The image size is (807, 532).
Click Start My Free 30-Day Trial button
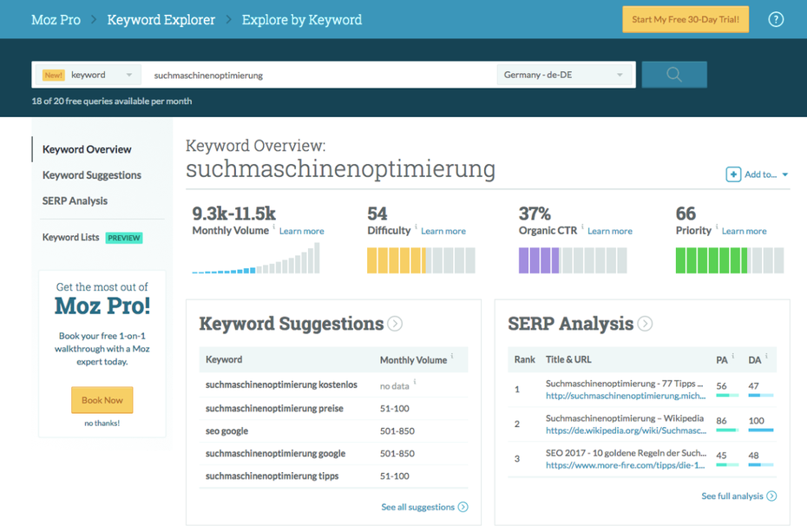point(685,20)
